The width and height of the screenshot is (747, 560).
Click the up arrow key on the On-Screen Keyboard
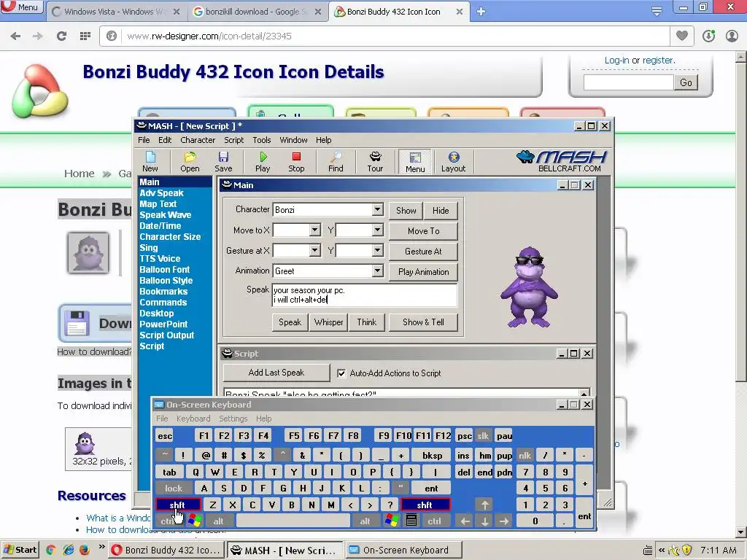pos(484,505)
